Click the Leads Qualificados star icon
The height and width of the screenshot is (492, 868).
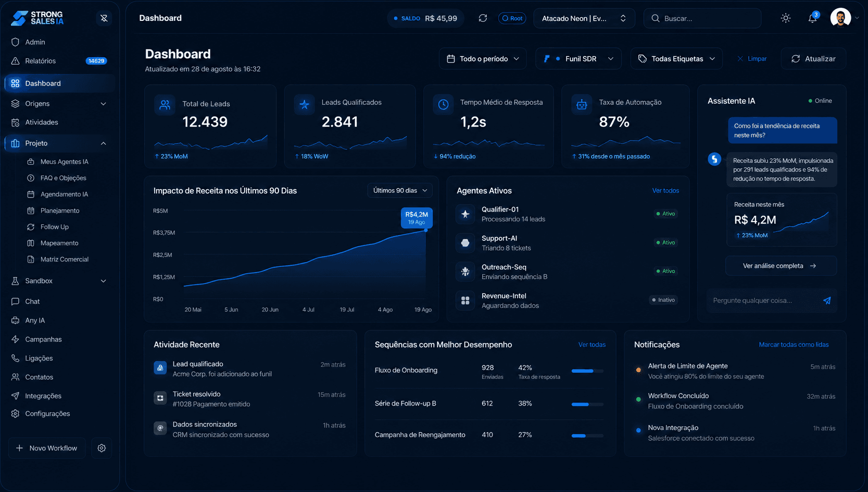tap(305, 105)
